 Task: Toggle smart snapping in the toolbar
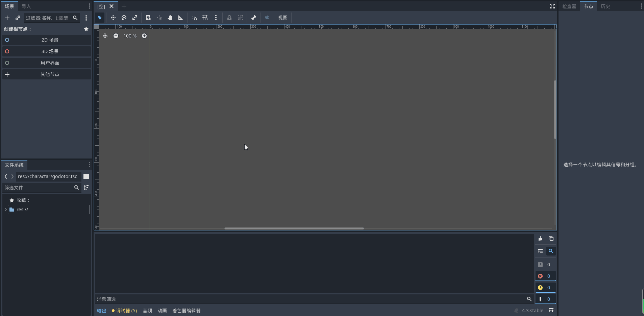(194, 18)
